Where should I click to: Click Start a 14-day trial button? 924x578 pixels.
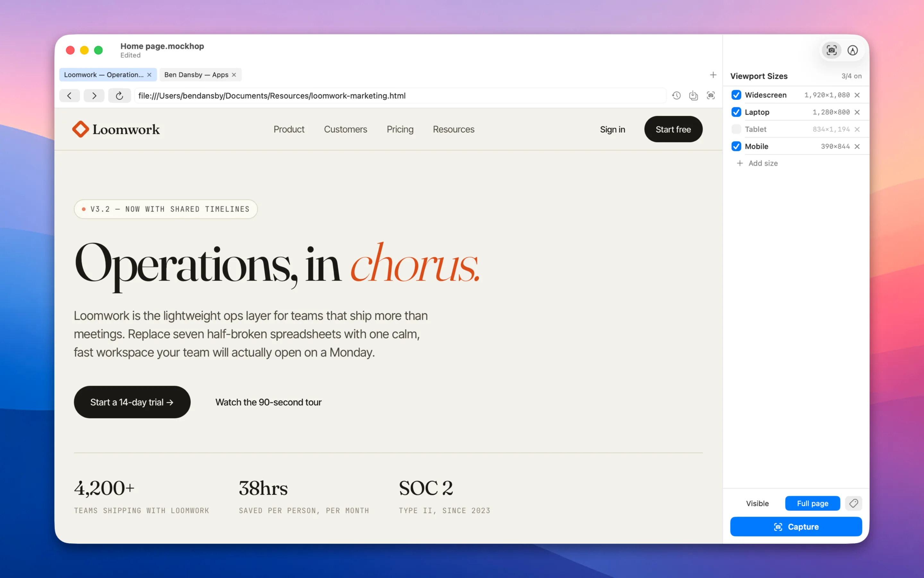(x=132, y=402)
